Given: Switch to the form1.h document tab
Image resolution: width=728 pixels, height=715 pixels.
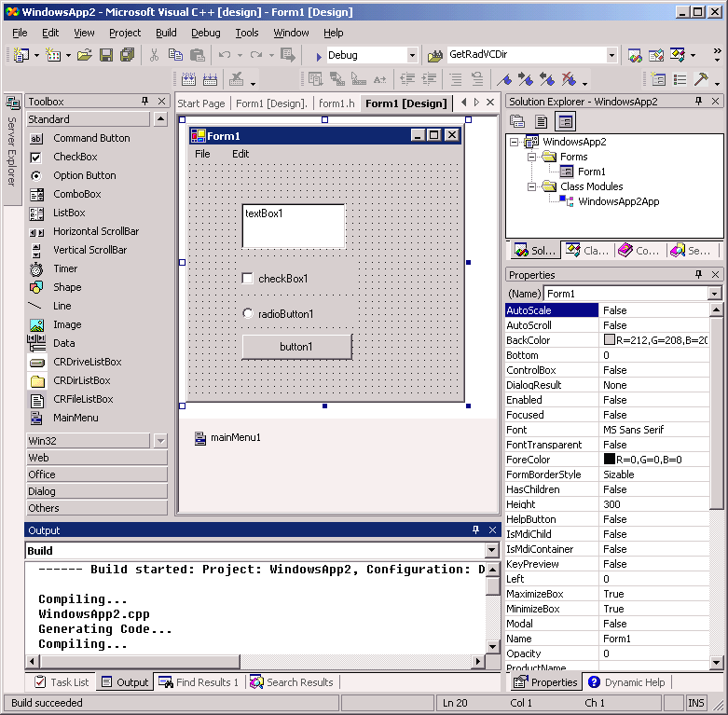Looking at the screenshot, I should point(337,103).
